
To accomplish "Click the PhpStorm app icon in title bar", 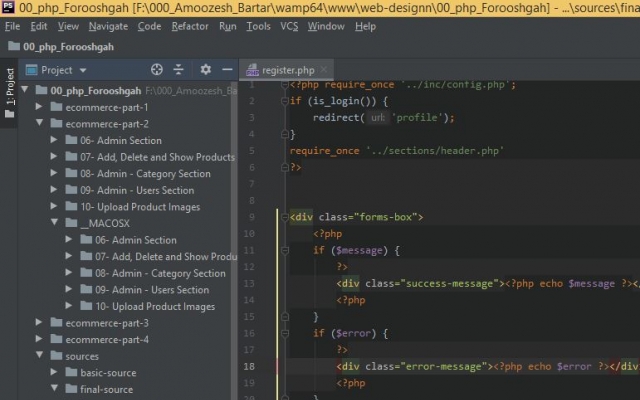I will [8, 7].
